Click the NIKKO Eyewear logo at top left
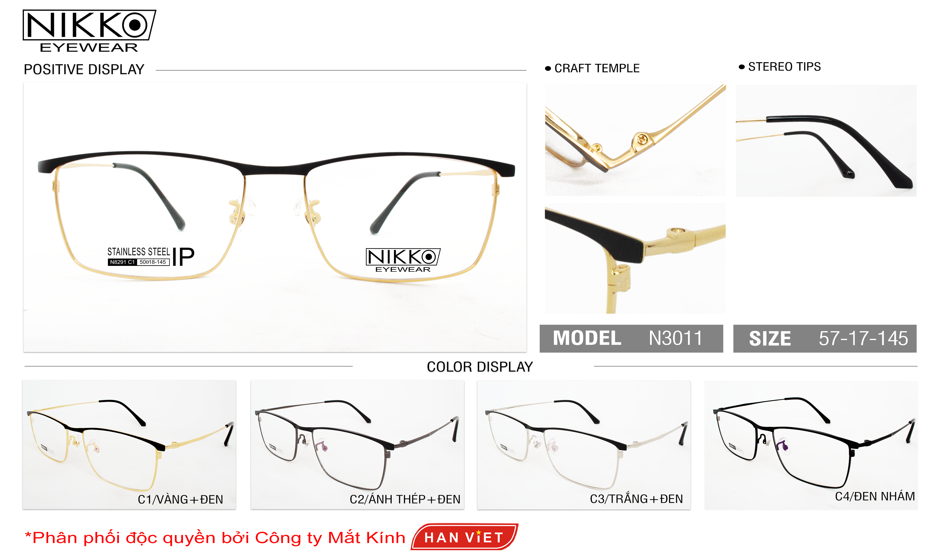943x560 pixels. click(x=89, y=31)
